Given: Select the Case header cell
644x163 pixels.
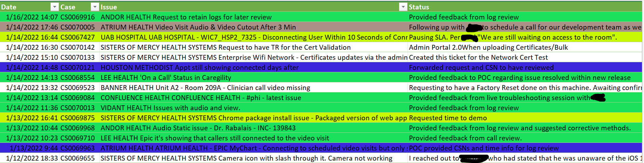Looking at the screenshot, I should [x=80, y=7].
